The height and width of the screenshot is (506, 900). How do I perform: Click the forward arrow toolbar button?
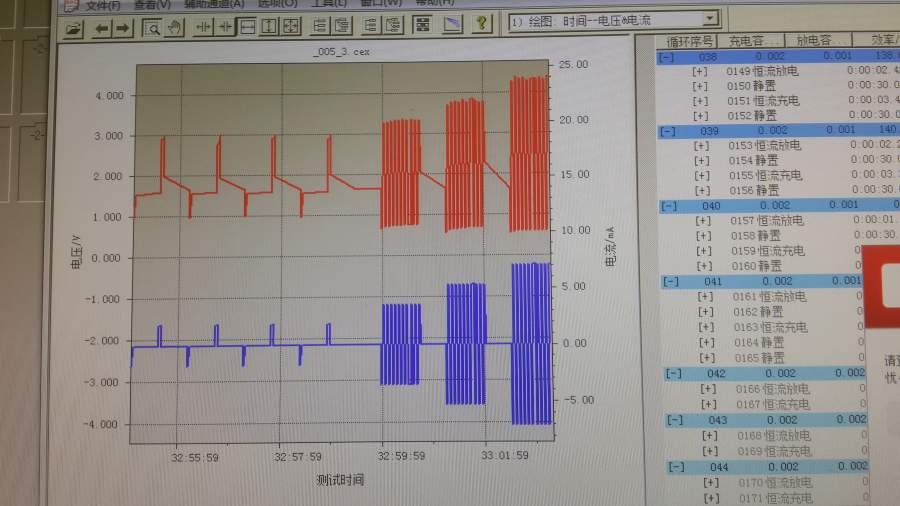pyautogui.click(x=122, y=28)
